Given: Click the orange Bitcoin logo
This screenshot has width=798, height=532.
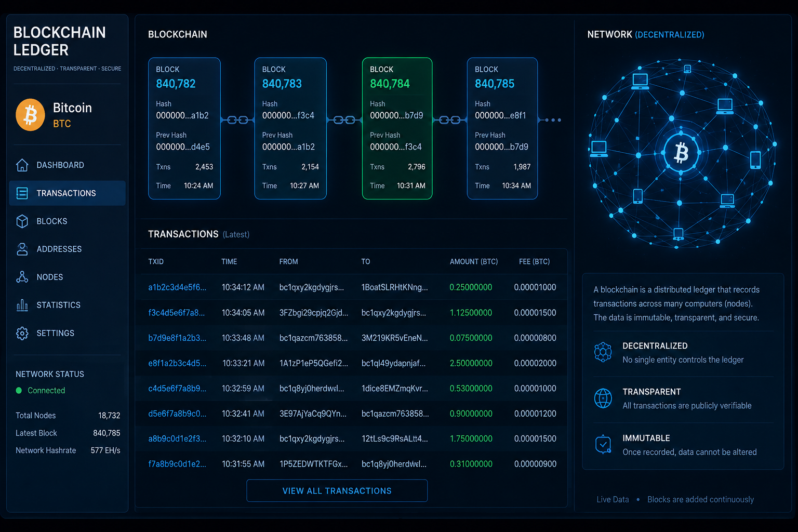Looking at the screenshot, I should [30, 115].
